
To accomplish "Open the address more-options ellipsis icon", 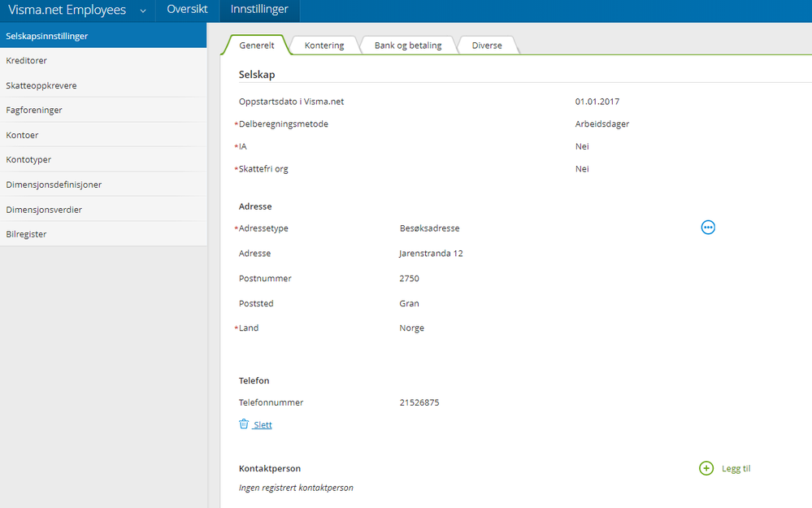I will pyautogui.click(x=708, y=228).
